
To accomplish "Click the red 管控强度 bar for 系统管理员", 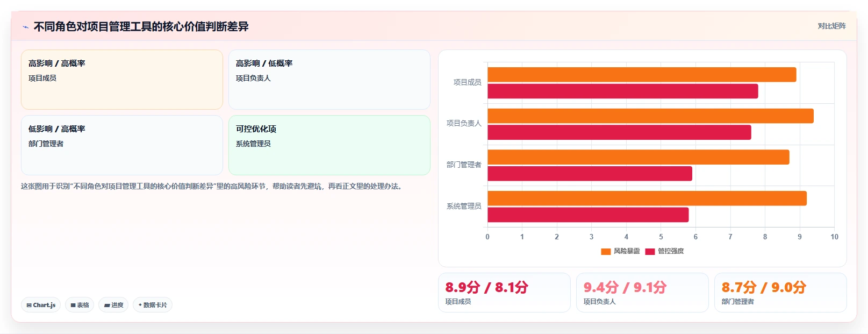I will tap(588, 215).
